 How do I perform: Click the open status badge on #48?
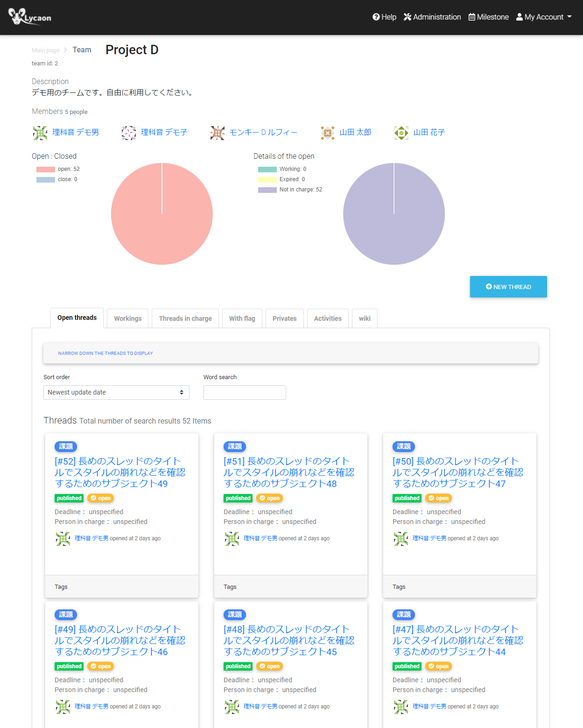click(x=270, y=666)
